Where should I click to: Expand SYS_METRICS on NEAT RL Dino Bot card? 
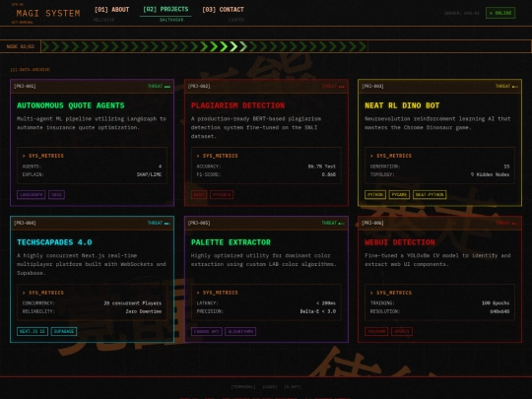point(391,156)
